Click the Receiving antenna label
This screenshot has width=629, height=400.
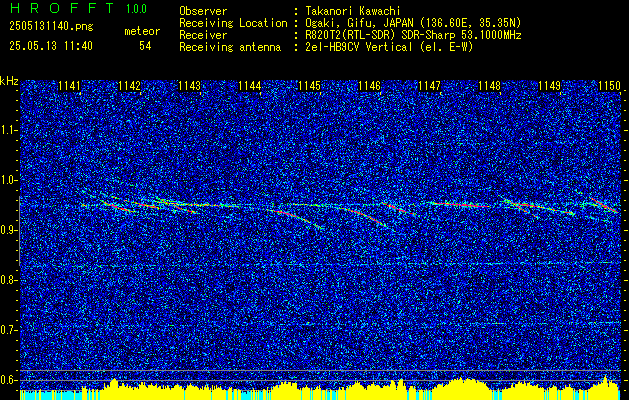point(230,47)
